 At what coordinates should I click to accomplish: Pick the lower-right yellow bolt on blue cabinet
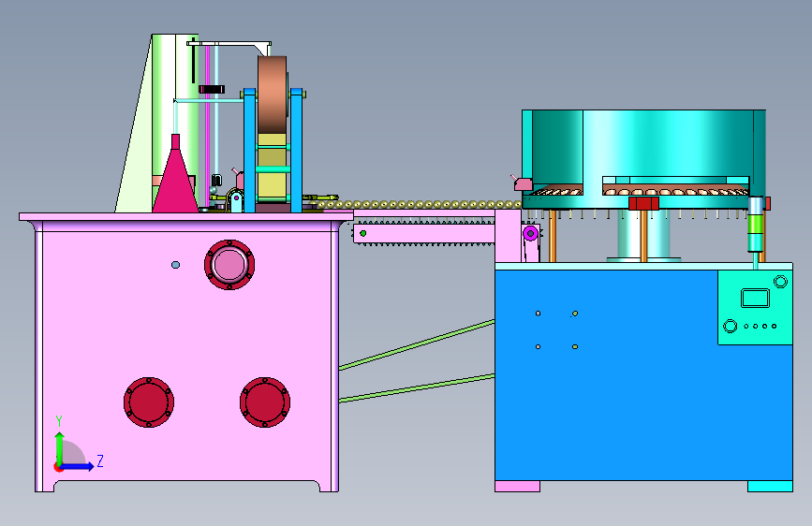(575, 347)
